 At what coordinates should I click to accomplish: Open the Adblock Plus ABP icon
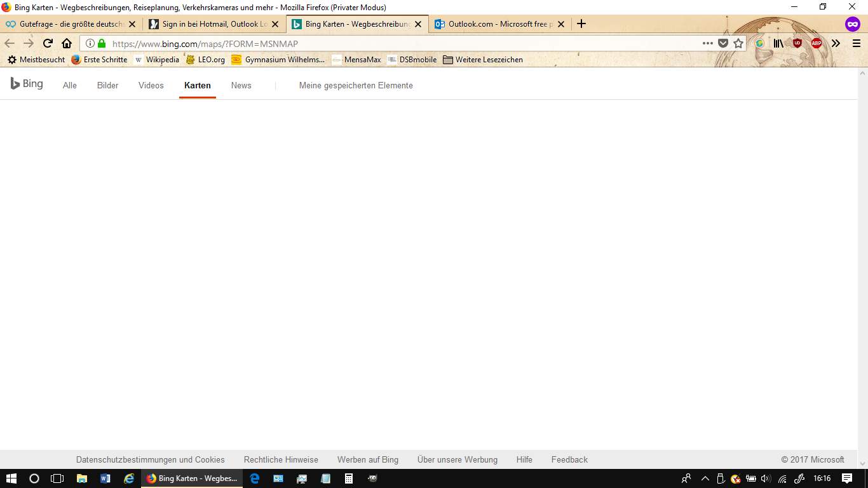pos(817,44)
